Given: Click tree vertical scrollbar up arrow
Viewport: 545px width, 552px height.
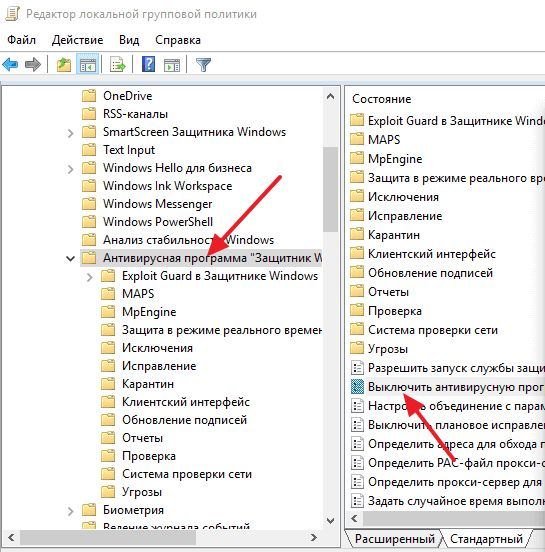Looking at the screenshot, I should point(330,96).
